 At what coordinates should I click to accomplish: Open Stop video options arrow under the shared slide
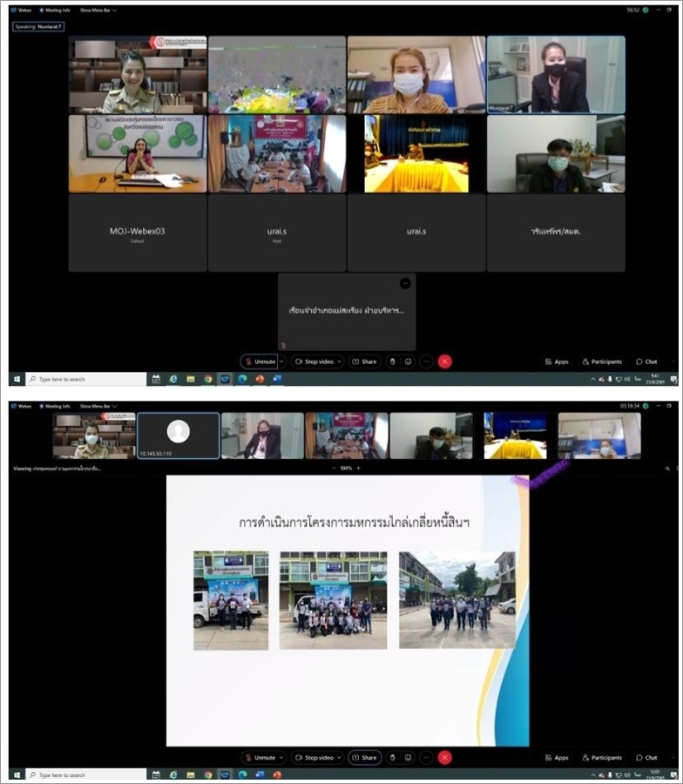pos(339,758)
